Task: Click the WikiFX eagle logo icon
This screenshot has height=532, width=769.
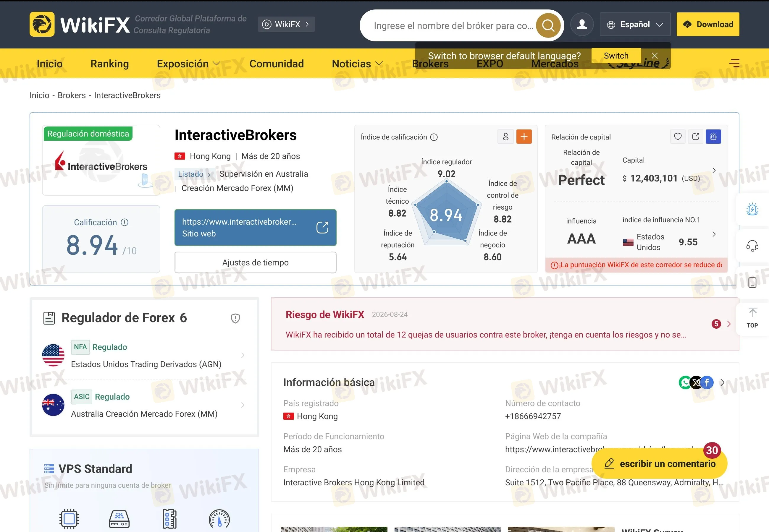Action: pyautogui.click(x=42, y=24)
